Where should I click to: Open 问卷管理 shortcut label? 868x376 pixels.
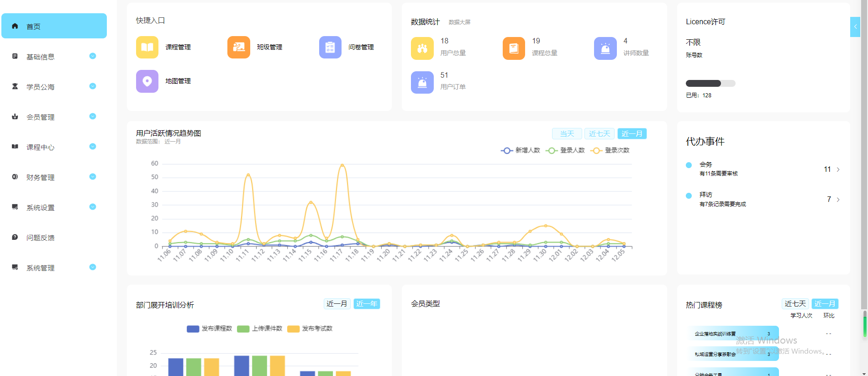361,47
